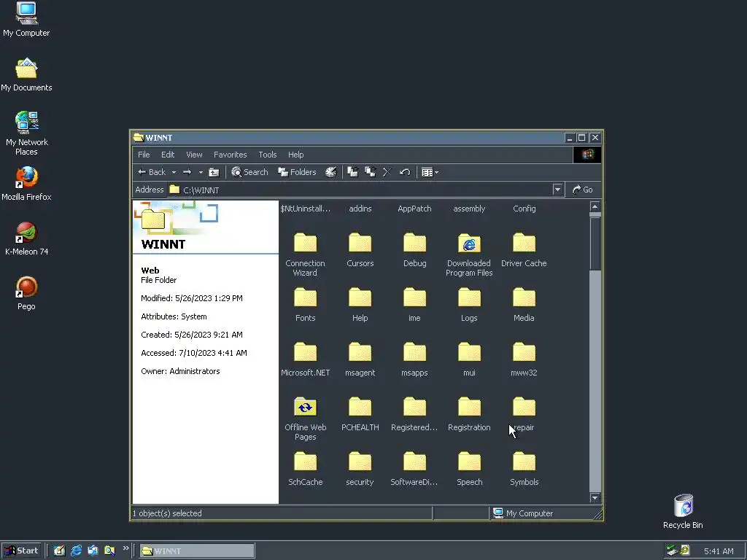
Task: Select the Debug folder
Action: tap(414, 249)
